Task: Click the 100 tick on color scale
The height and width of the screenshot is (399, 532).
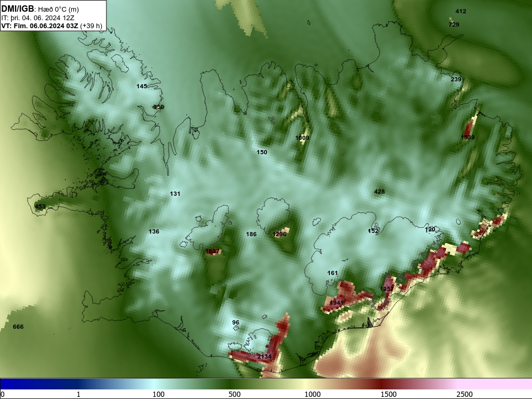Action: coord(159,394)
